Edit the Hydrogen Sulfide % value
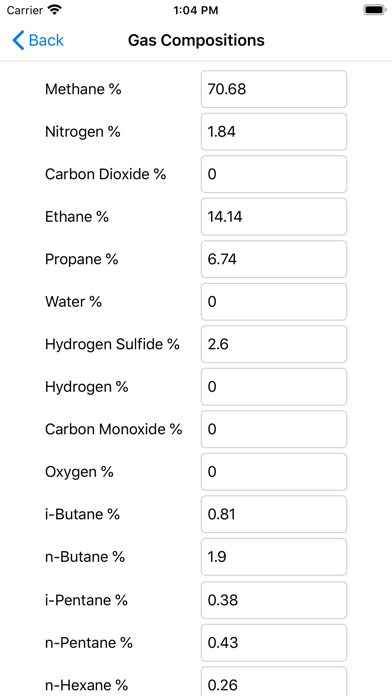Screen dimensions: 392x696 coord(274,344)
